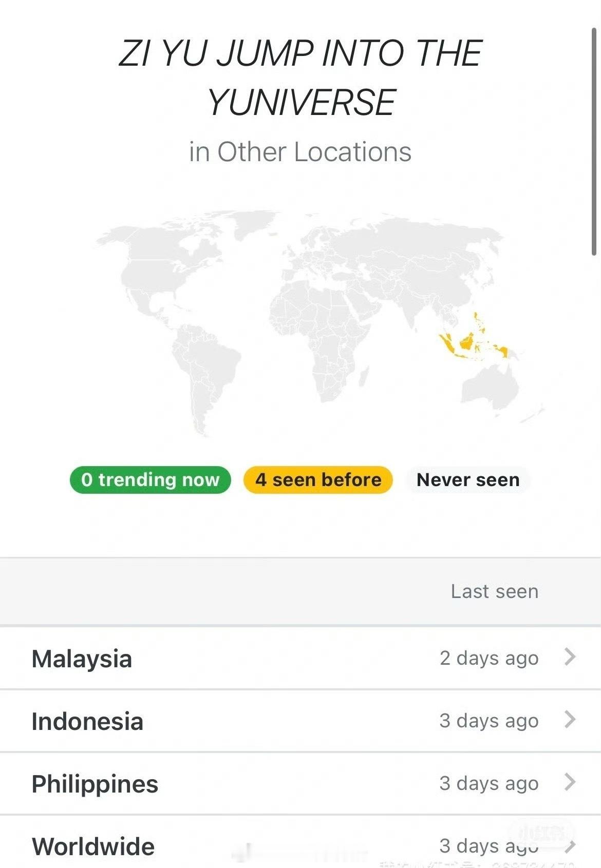This screenshot has height=868, width=601.
Task: Click '3 days ago' in Indonesia row
Action: tap(489, 721)
